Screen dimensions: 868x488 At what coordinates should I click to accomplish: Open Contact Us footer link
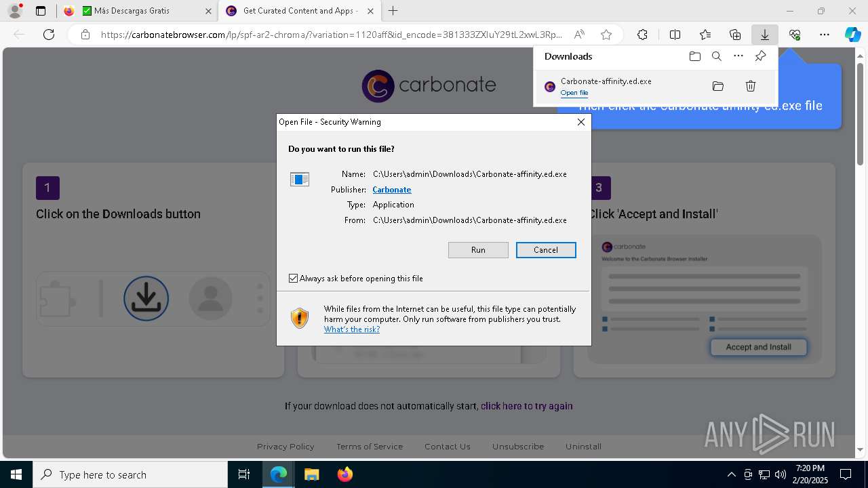(448, 447)
